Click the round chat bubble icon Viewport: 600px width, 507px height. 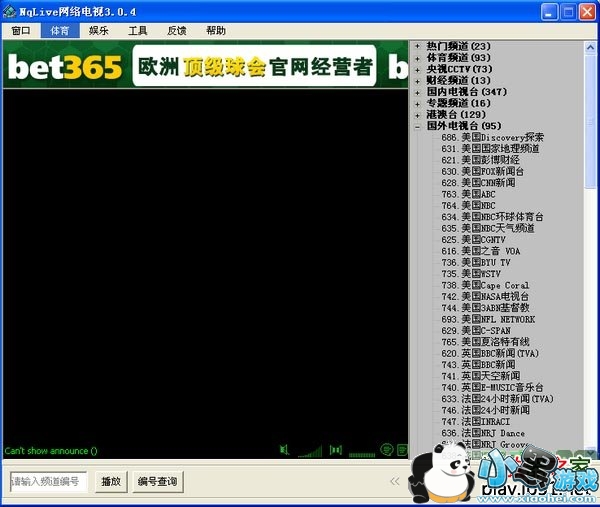coord(387,449)
